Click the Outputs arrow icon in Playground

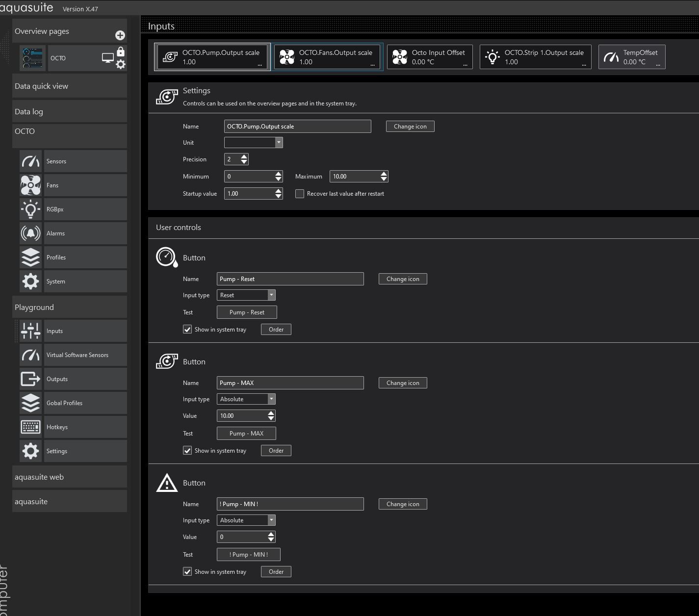point(30,379)
